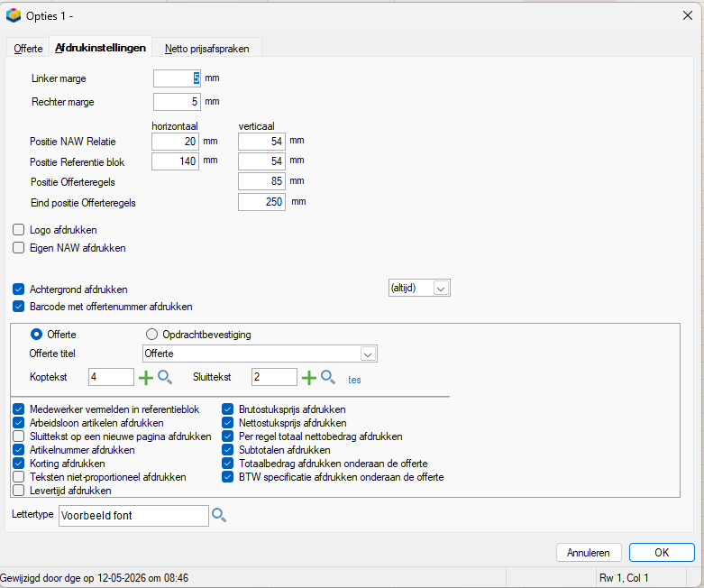The height and width of the screenshot is (588, 704).
Task: Uncheck Barcode met offertenummer afdrukken
Action: point(18,307)
